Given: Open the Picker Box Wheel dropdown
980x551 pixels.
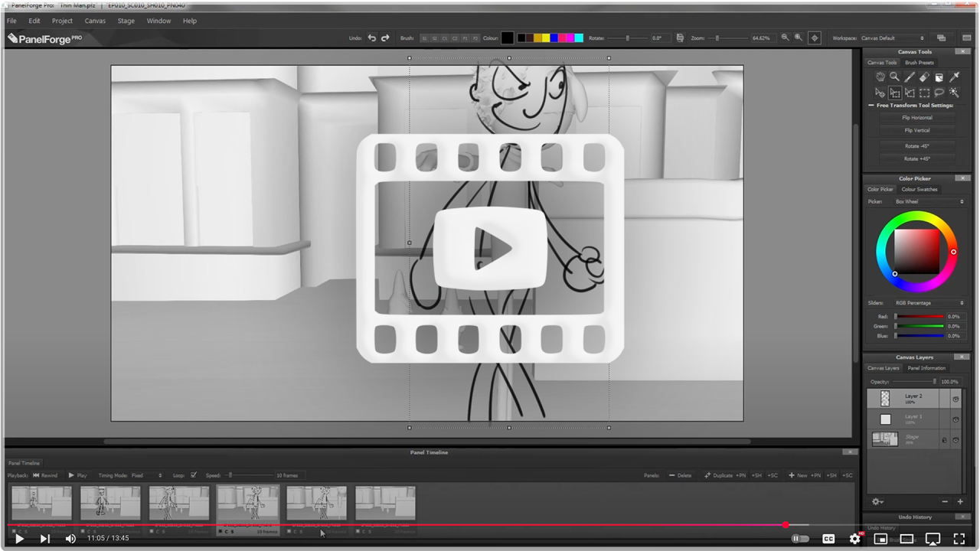Looking at the screenshot, I should coord(929,202).
